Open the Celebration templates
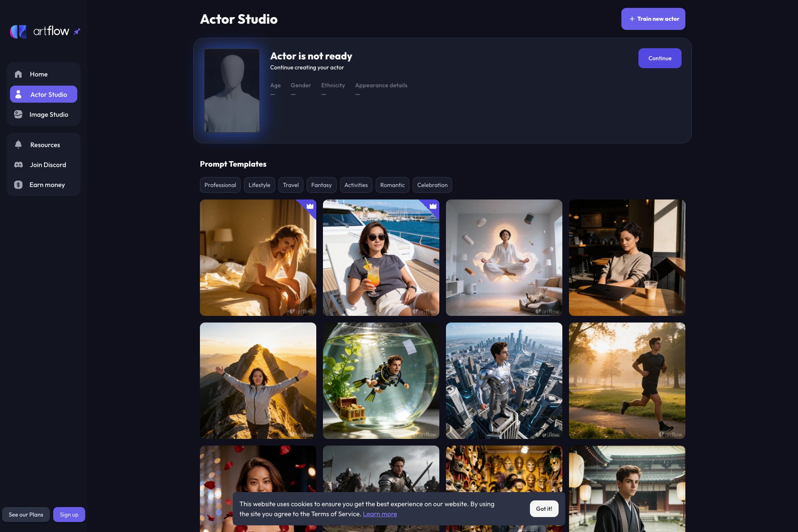 click(x=432, y=185)
